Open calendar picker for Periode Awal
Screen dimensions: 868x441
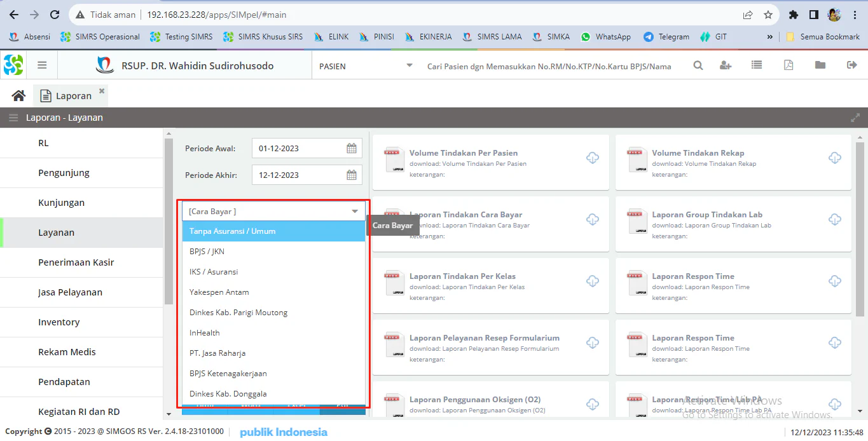point(352,148)
